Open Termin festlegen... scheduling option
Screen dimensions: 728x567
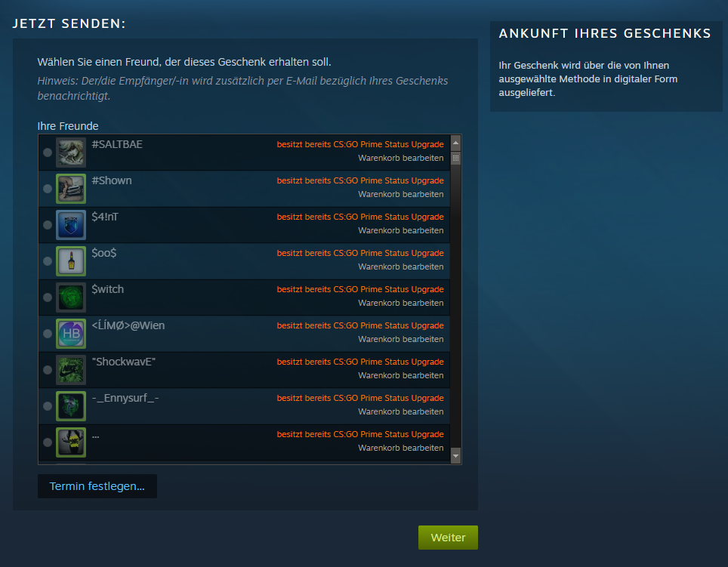click(97, 485)
